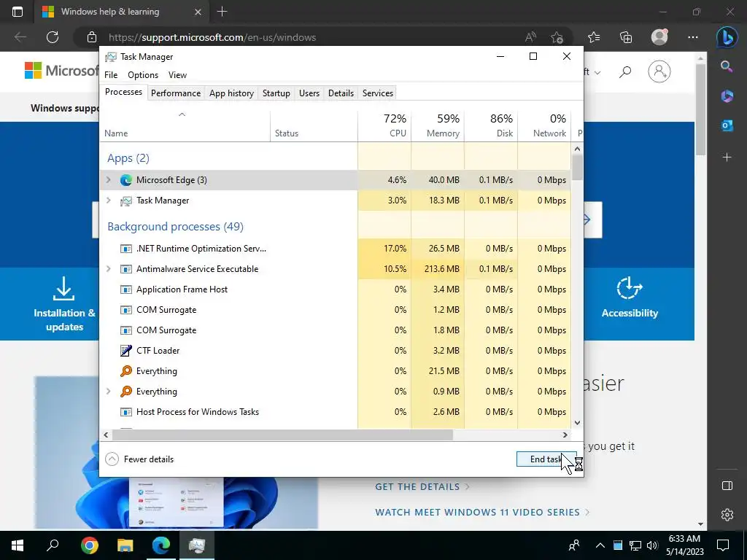Screen dimensions: 747x560
Task: Sort by the Name column header
Action: [x=185, y=125]
